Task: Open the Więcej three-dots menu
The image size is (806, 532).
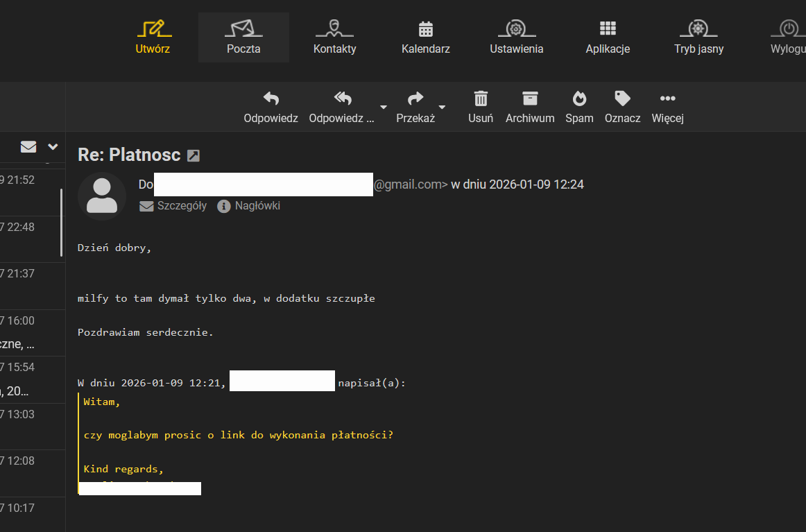Action: 667,98
